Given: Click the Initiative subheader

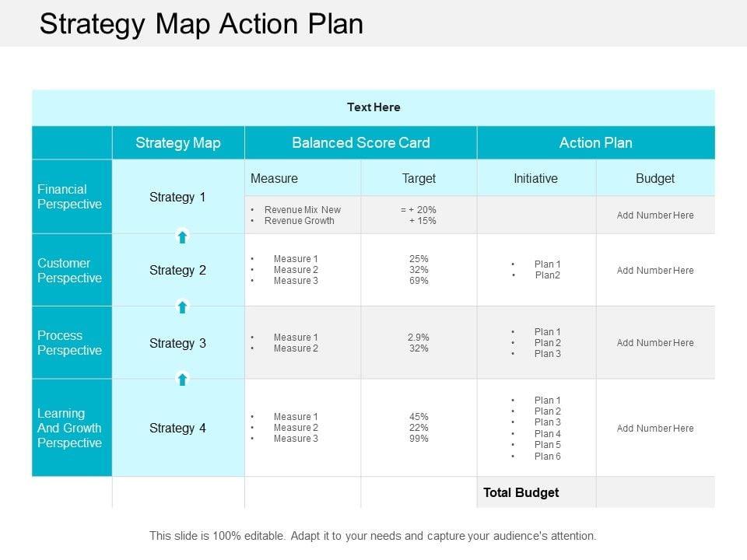Looking at the screenshot, I should pos(535,178).
